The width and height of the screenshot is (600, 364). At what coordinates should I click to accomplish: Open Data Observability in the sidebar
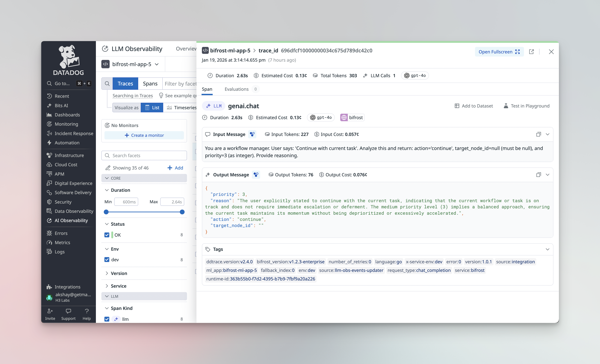point(74,211)
